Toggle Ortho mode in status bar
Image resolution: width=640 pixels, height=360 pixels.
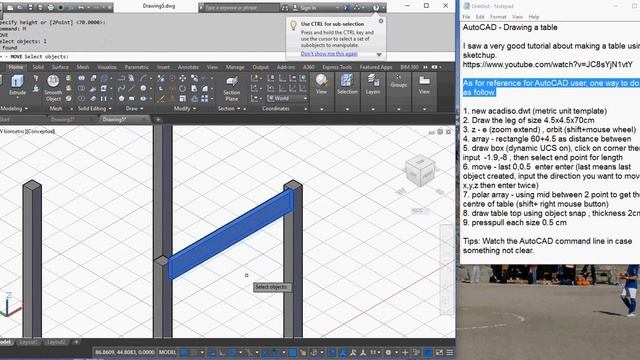(222, 352)
